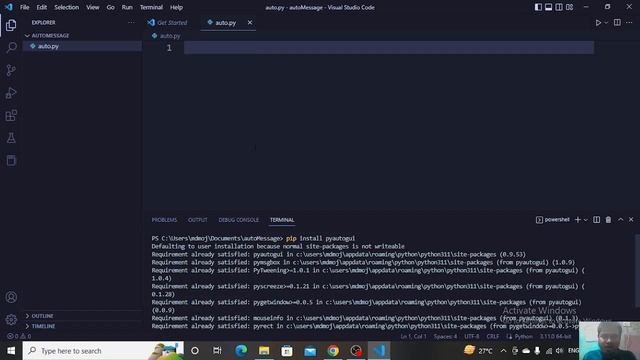Open Customize Layout icon in title bar
Viewport: 640px width, 360px height.
tap(569, 7)
